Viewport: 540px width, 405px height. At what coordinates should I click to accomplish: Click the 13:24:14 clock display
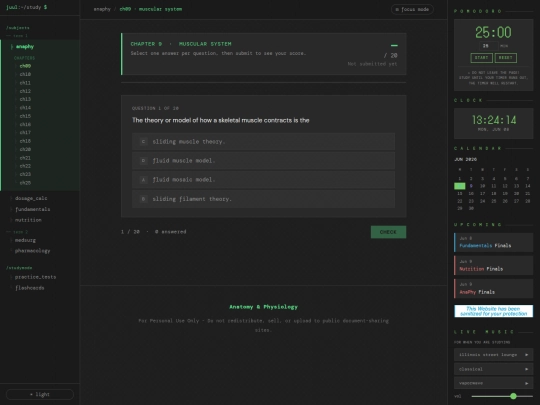(x=494, y=120)
